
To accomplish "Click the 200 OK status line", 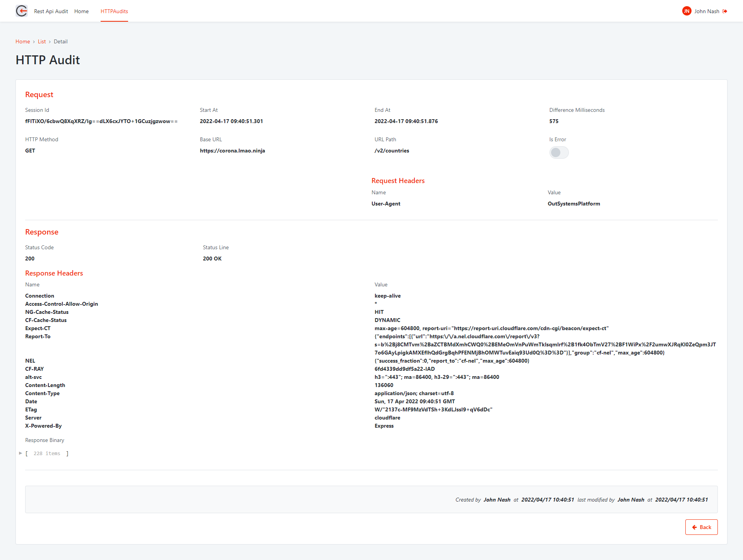I will (x=212, y=259).
